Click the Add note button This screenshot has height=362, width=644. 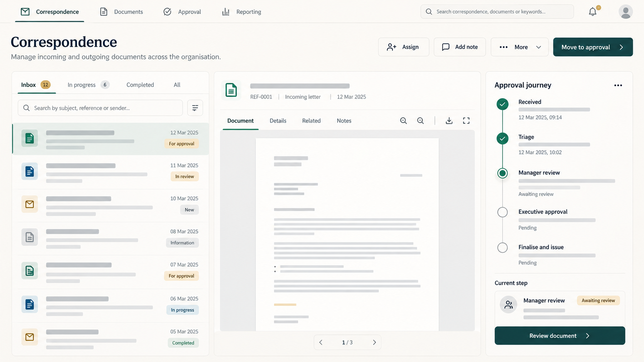[x=460, y=47]
